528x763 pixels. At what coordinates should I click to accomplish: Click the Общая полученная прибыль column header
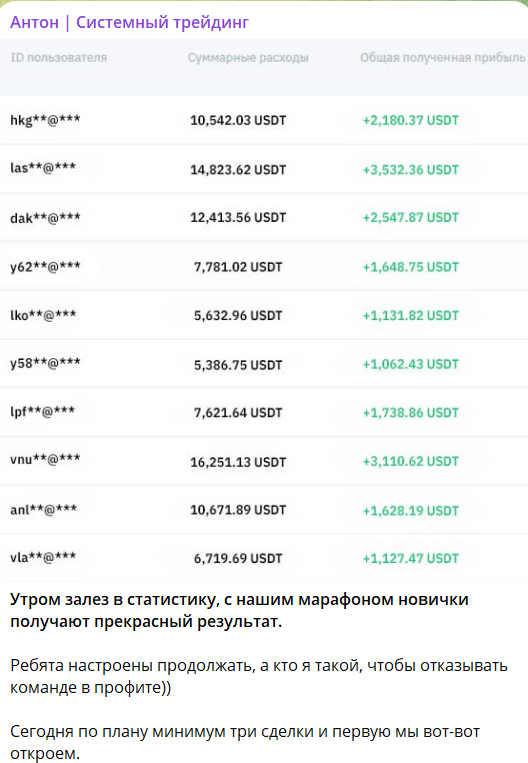point(443,57)
